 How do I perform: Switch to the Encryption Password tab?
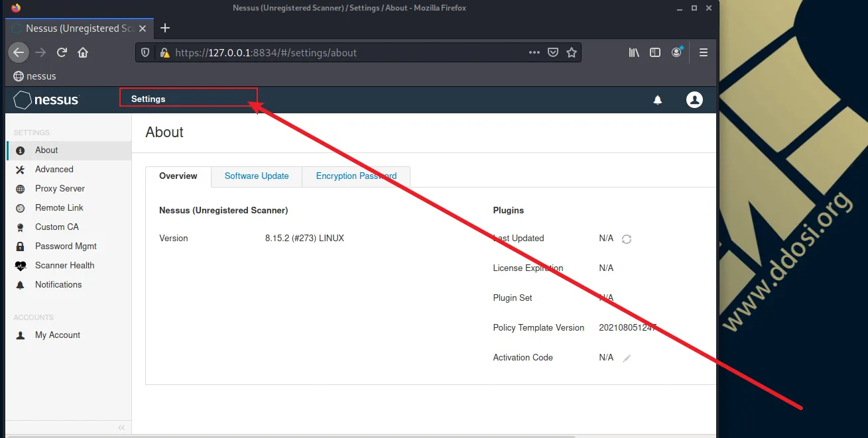(356, 176)
